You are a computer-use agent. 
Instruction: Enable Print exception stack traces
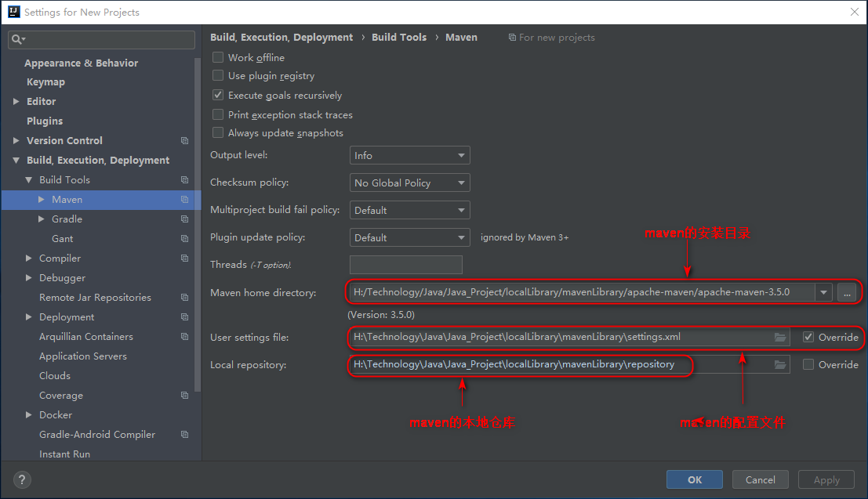coord(218,114)
